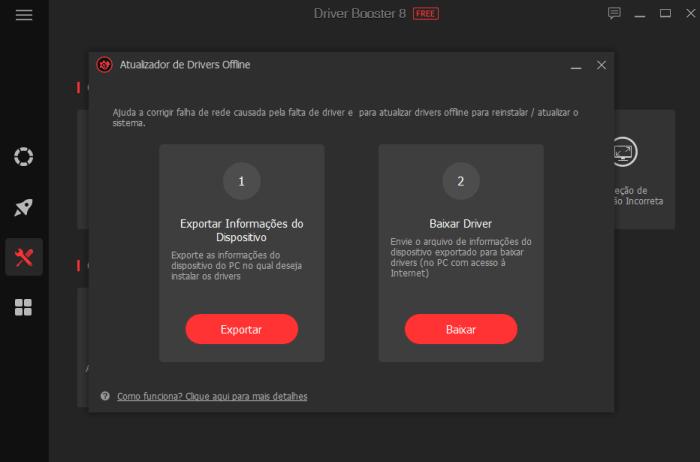Click step 1 number circle
Screen dimensions: 700x462
click(x=242, y=181)
